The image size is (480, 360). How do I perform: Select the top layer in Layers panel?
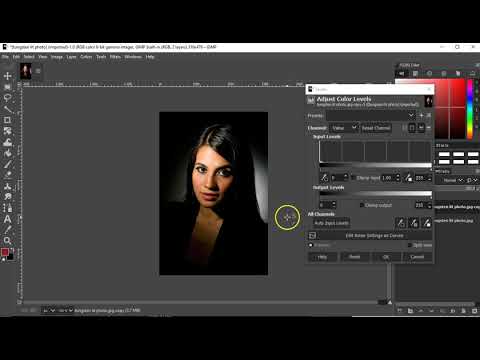pos(456,207)
